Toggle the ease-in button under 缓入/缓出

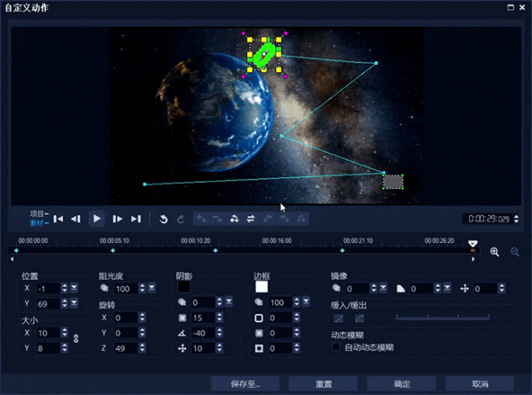[x=338, y=318]
